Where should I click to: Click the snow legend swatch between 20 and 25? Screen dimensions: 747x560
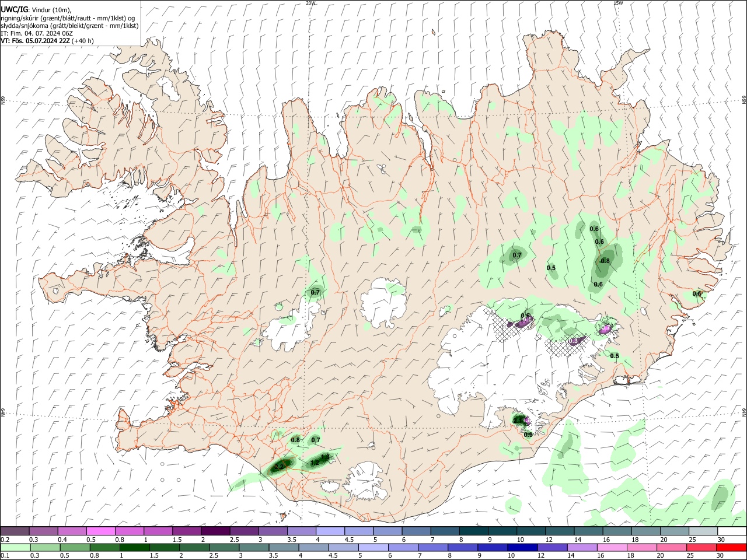[675, 531]
